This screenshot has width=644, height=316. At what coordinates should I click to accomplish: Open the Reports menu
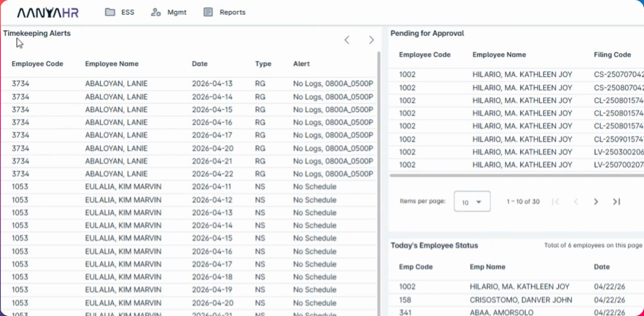(x=232, y=12)
